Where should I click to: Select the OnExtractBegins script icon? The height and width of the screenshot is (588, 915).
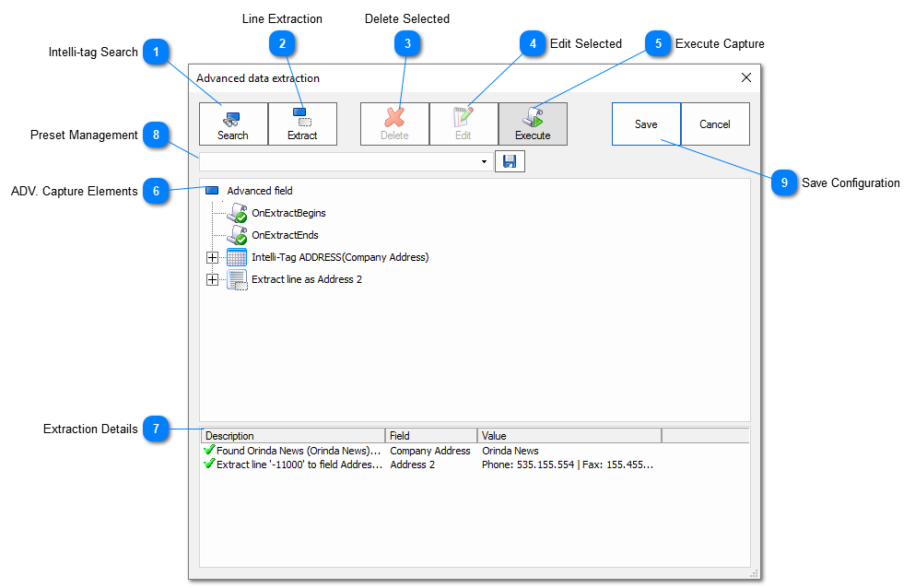tap(237, 212)
